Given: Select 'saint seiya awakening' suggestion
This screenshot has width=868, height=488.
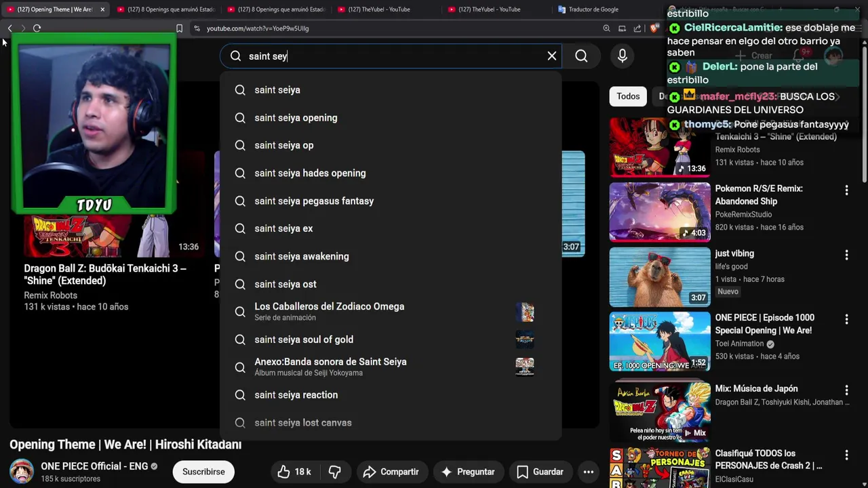Looking at the screenshot, I should pos(391,257).
